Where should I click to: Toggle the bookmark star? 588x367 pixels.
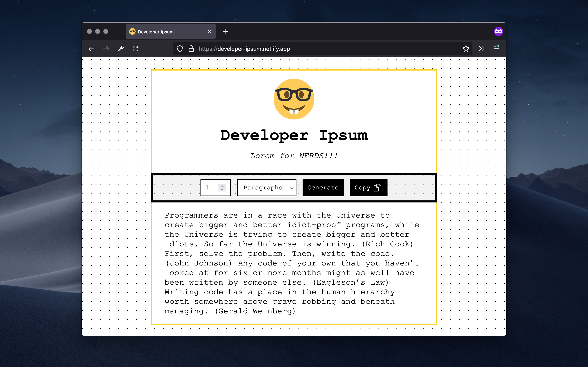pyautogui.click(x=466, y=49)
